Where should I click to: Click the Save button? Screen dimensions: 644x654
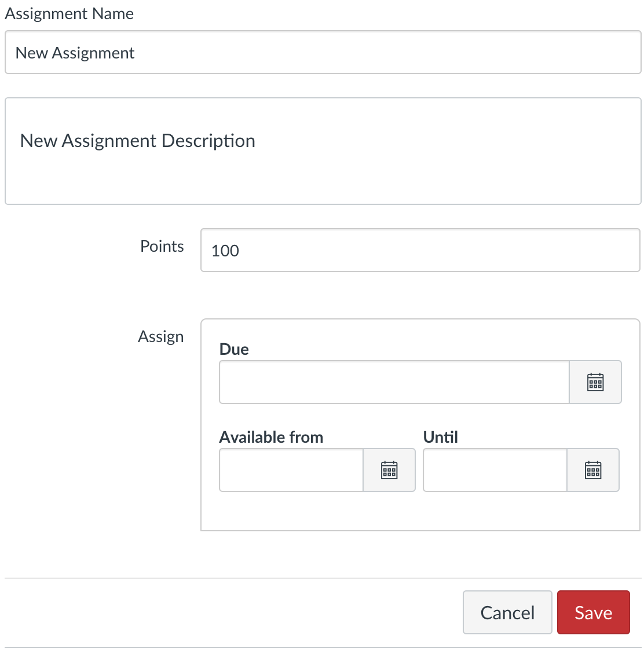[x=593, y=612]
